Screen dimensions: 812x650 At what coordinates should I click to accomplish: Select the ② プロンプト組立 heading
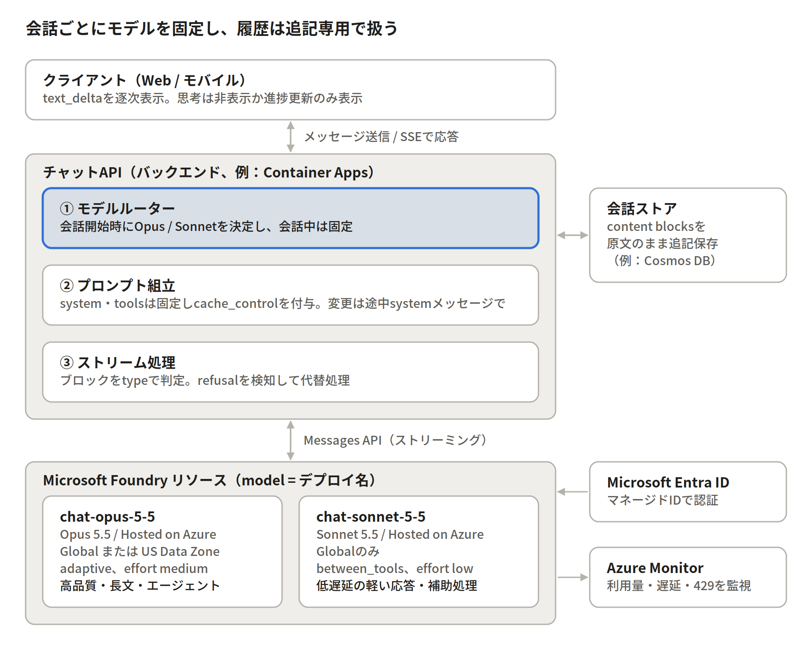pos(118,286)
